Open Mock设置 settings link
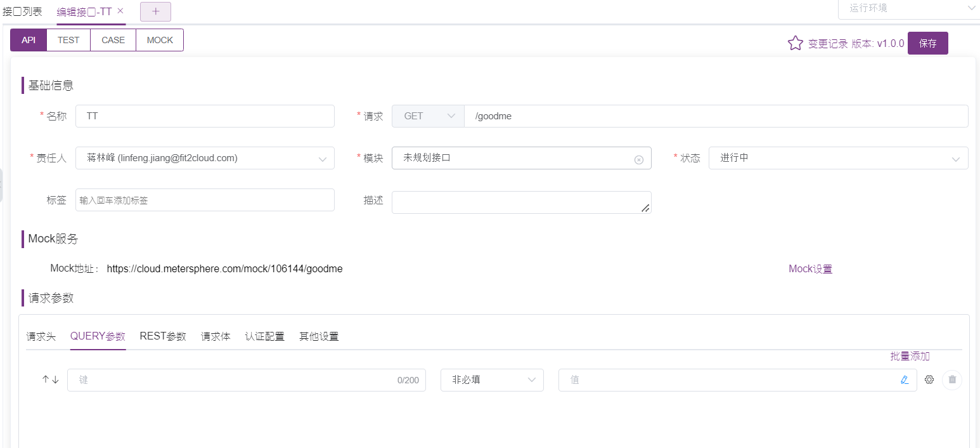The image size is (980, 448). click(x=809, y=268)
